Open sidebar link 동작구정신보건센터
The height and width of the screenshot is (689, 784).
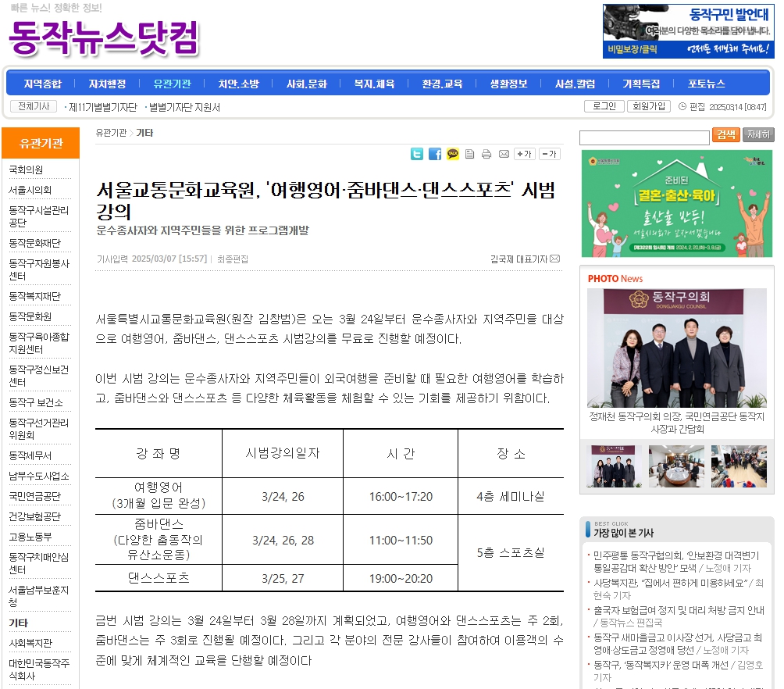tap(38, 376)
